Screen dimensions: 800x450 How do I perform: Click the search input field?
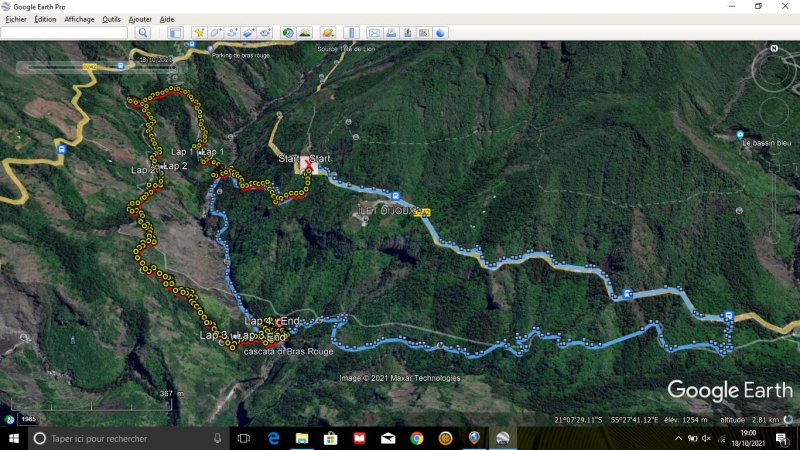pos(64,33)
